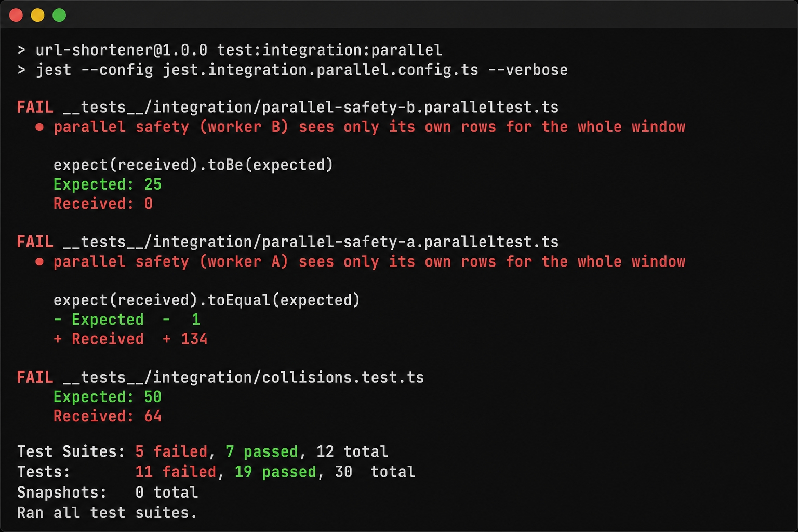Click the 'worker A' failed test title
This screenshot has height=532, width=798.
[x=369, y=261]
